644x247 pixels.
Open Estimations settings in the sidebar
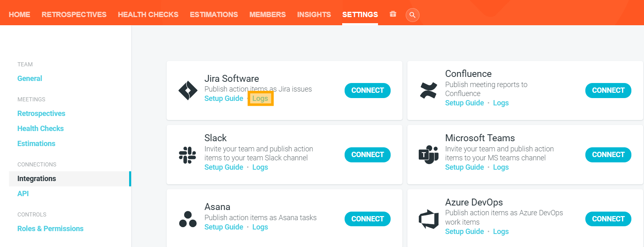click(x=36, y=144)
